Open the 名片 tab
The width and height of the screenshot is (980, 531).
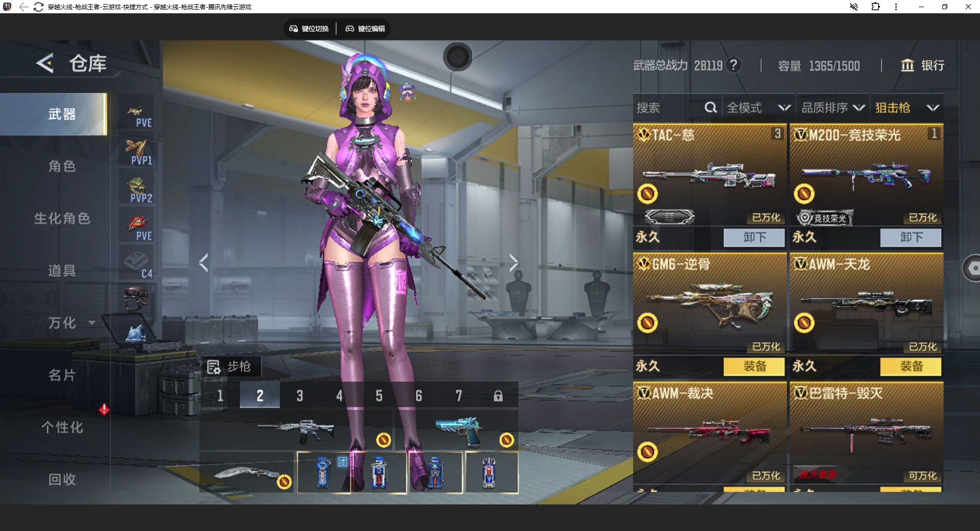[x=62, y=375]
